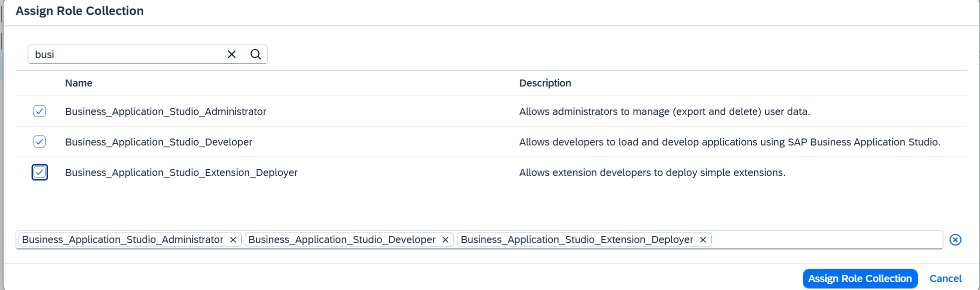980x290 pixels.
Task: Click the magnifier search icon
Action: (256, 54)
